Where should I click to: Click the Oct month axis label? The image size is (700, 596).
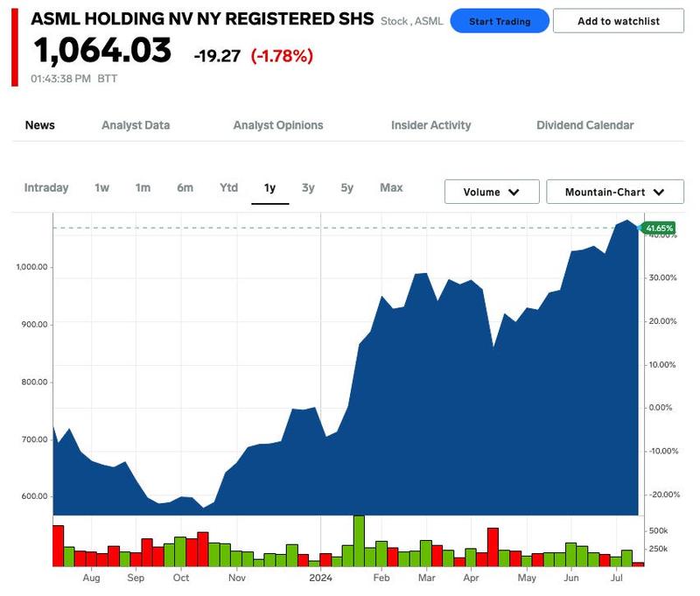pos(181,578)
